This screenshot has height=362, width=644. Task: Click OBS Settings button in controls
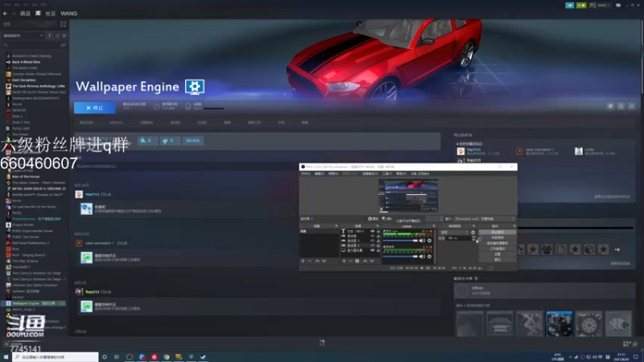(497, 254)
